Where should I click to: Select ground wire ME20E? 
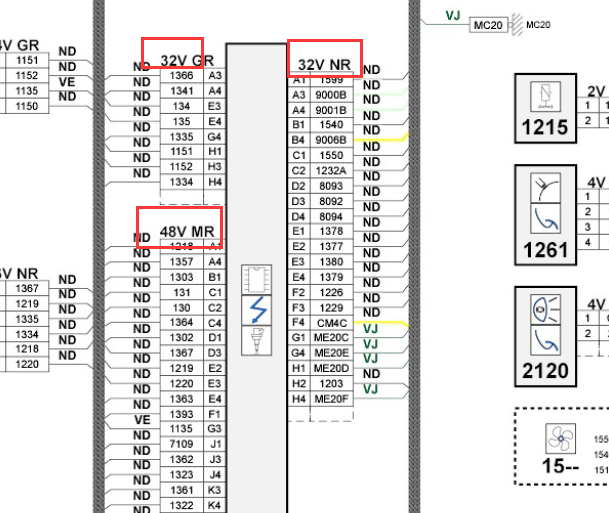[x=331, y=353]
